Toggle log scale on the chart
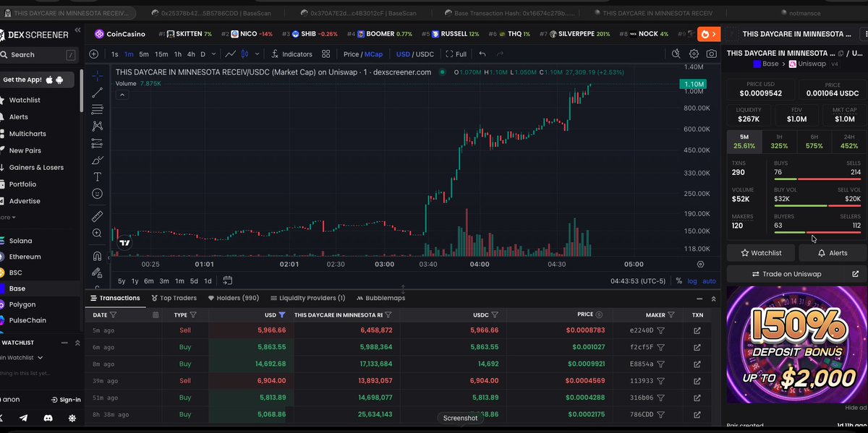 point(693,280)
